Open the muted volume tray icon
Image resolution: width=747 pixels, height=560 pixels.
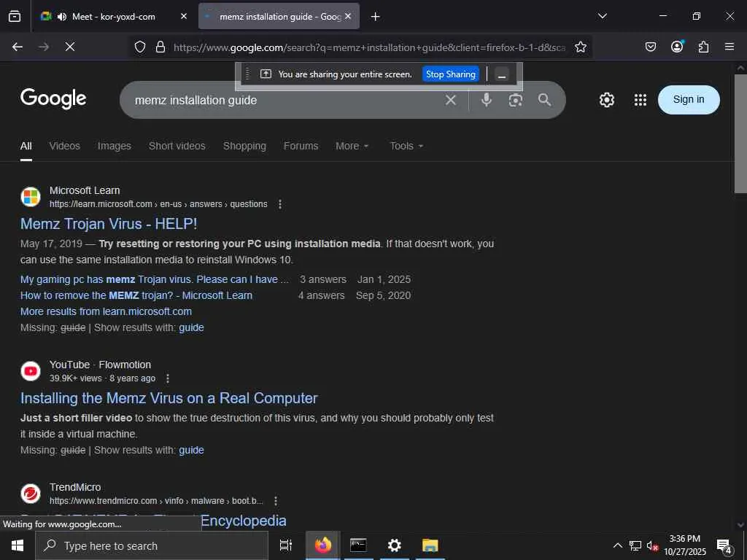[652, 546]
